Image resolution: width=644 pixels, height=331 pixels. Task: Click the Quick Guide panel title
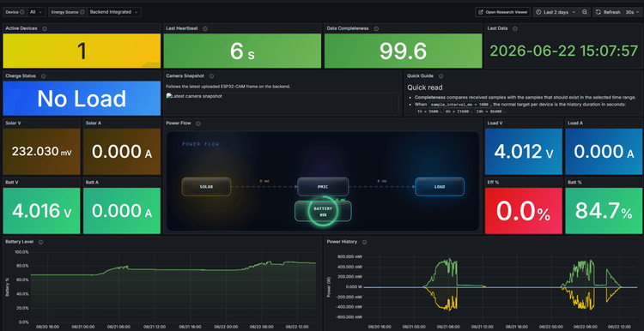[420, 75]
